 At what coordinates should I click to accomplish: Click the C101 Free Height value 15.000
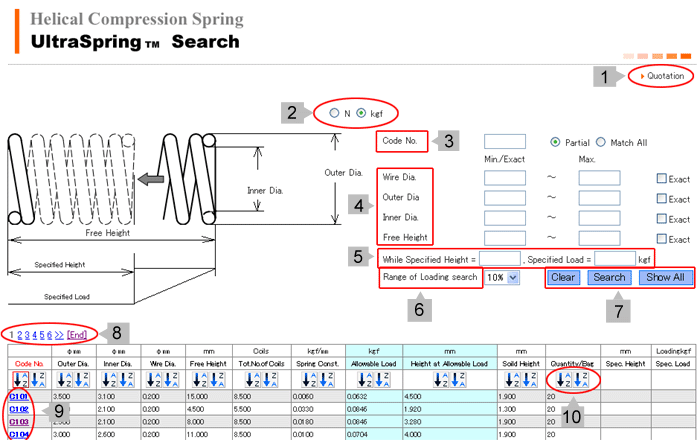click(x=199, y=396)
